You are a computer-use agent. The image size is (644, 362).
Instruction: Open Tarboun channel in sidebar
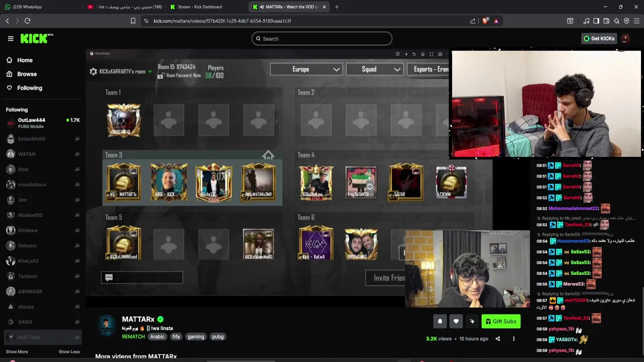click(x=42, y=276)
